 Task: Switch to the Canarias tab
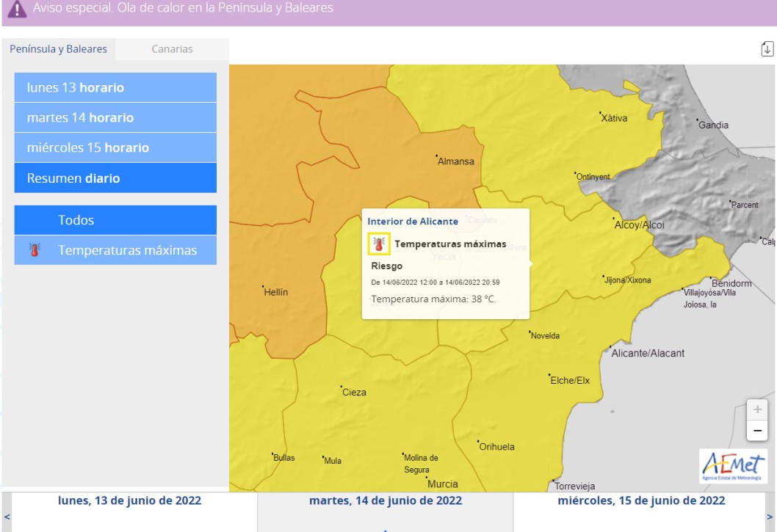172,49
